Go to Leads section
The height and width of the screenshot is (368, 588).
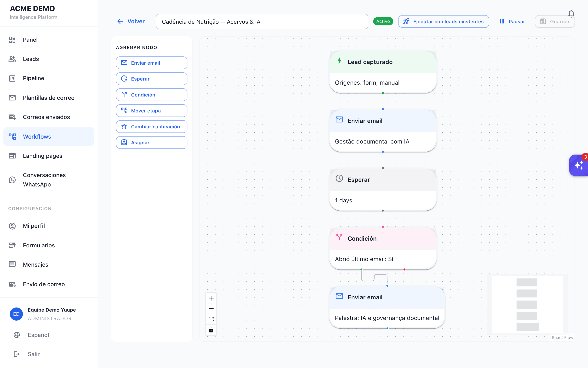(49, 59)
